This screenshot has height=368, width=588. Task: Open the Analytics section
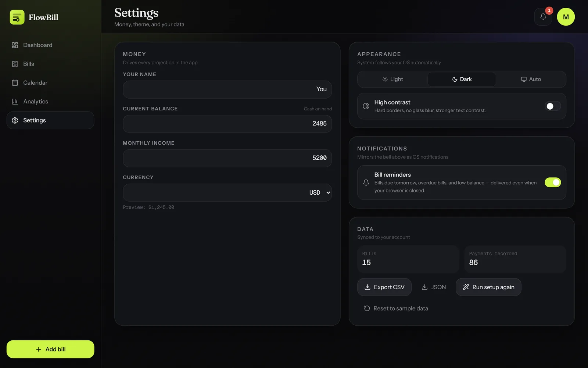50,102
